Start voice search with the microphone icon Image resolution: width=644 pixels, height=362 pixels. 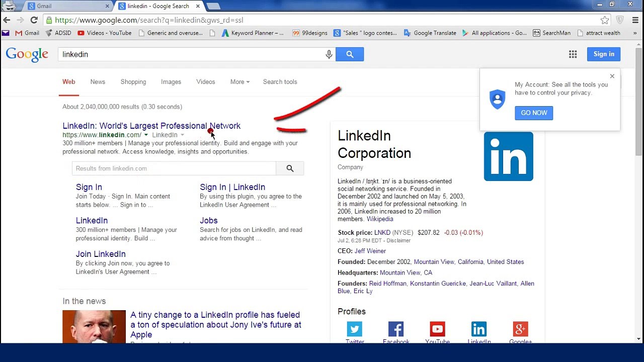point(329,54)
